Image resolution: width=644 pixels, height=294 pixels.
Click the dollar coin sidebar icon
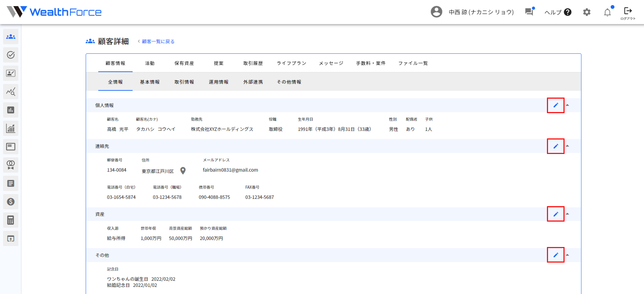pos(11,202)
